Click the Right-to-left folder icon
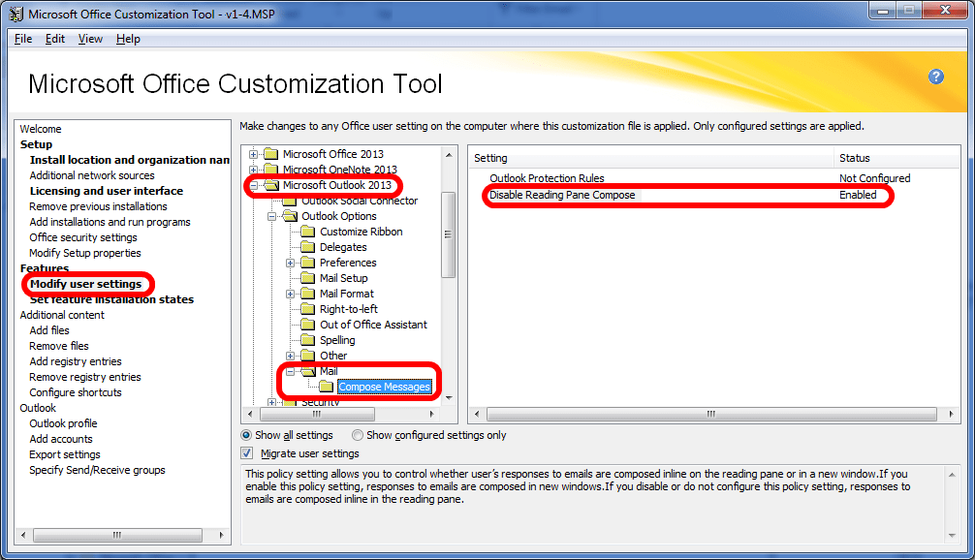 (x=308, y=309)
